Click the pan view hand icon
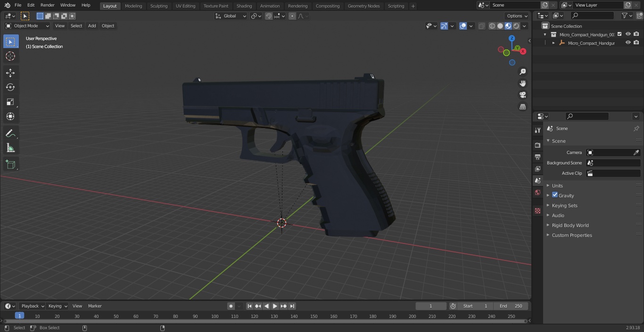Screen dimensions: 644x332 (522, 83)
